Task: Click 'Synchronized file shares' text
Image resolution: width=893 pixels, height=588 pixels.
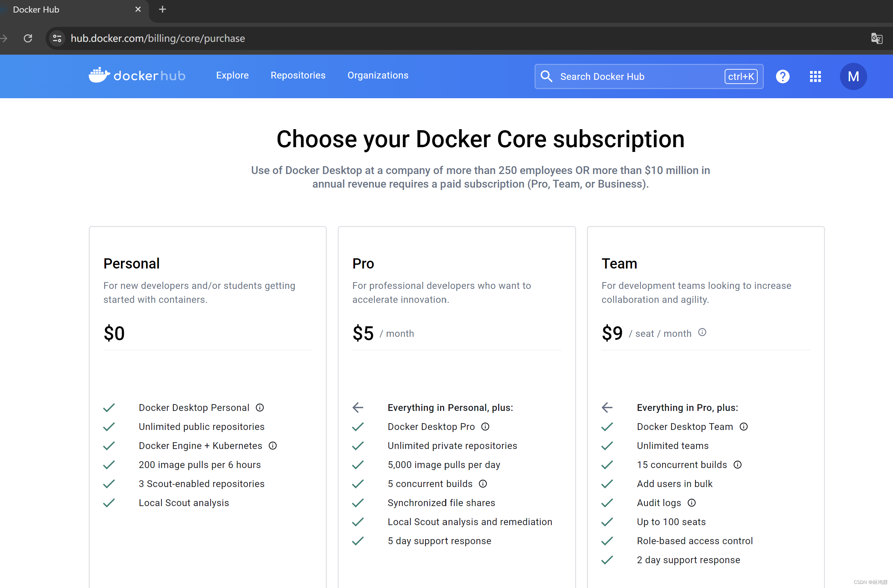Action: pos(441,503)
